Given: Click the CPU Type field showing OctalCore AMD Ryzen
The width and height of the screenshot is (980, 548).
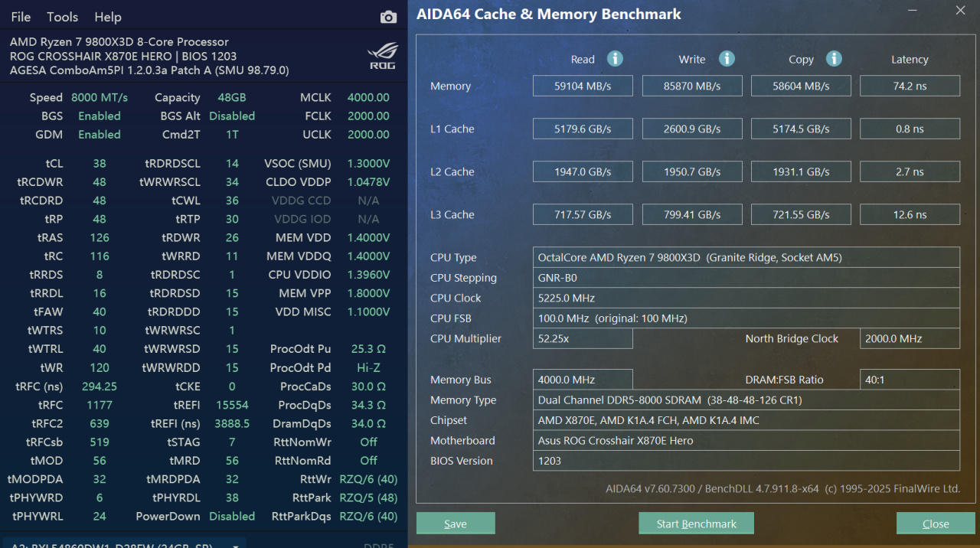Looking at the screenshot, I should 746,257.
